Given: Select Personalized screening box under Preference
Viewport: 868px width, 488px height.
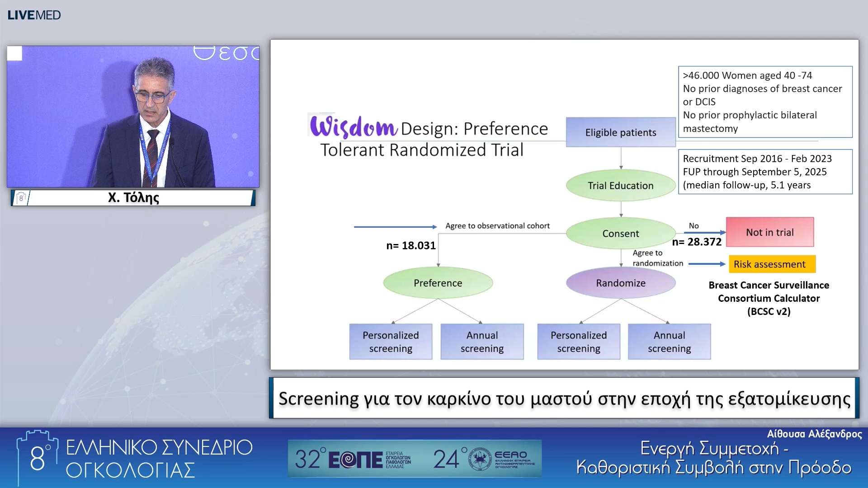Looking at the screenshot, I should pyautogui.click(x=391, y=342).
